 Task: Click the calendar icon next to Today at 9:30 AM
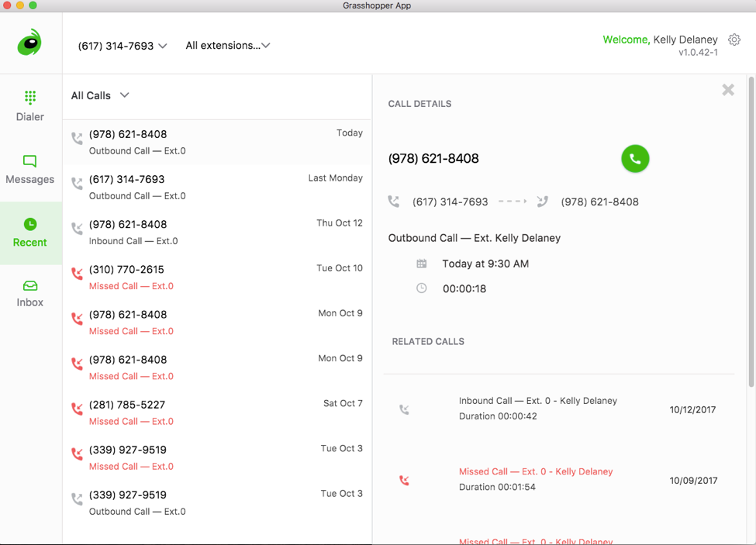click(421, 263)
